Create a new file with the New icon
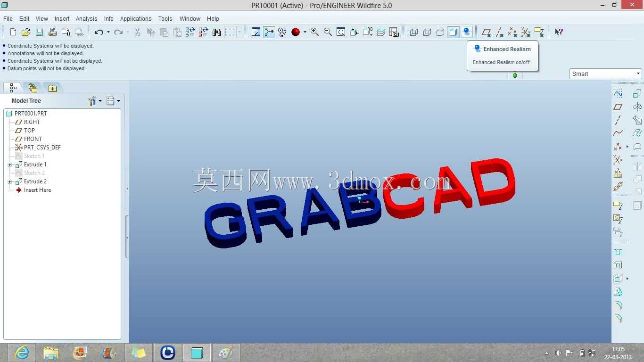Image resolution: width=644 pixels, height=362 pixels. (13, 32)
